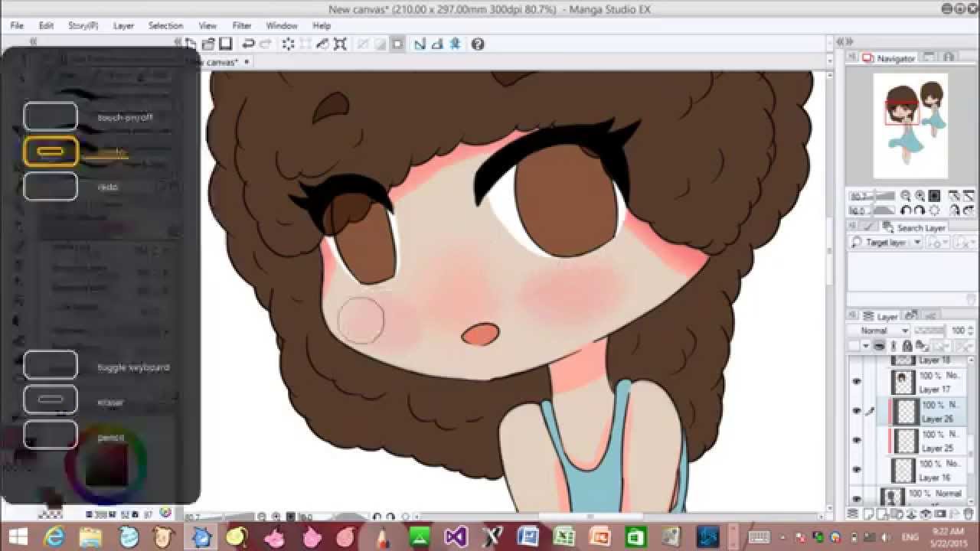The width and height of the screenshot is (980, 551).
Task: Collapse the left dock with the double arrows
Action: pos(32,42)
